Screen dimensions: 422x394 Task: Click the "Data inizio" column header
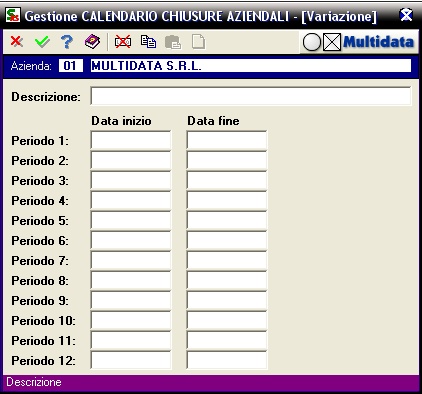point(121,121)
